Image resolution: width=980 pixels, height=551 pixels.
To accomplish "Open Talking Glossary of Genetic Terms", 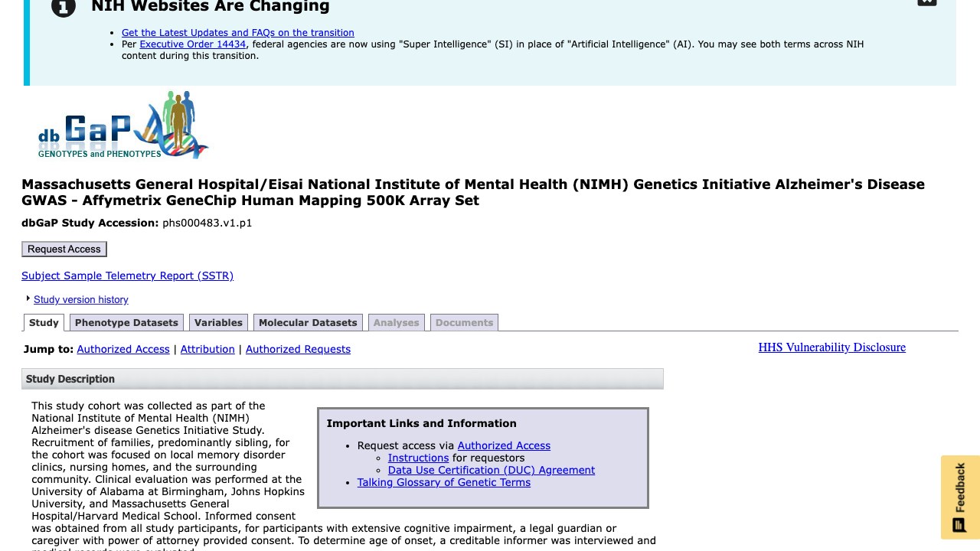I will click(x=444, y=482).
